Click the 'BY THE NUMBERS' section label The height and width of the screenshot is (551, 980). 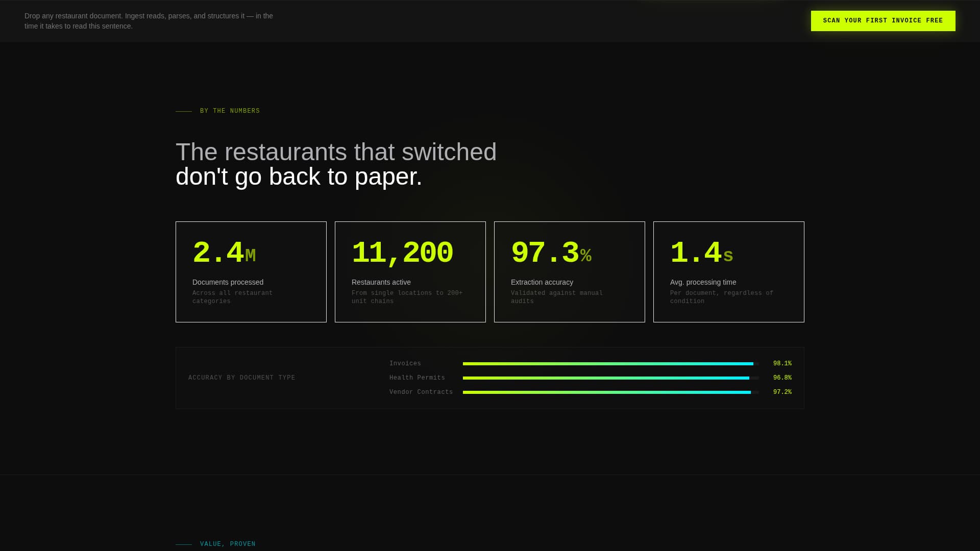(230, 111)
